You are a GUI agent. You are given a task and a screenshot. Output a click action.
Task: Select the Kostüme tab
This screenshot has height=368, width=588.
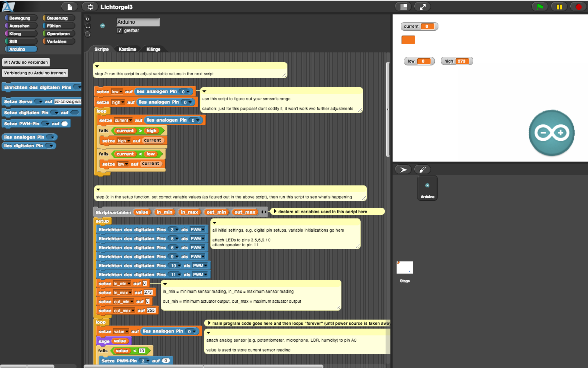[127, 49]
